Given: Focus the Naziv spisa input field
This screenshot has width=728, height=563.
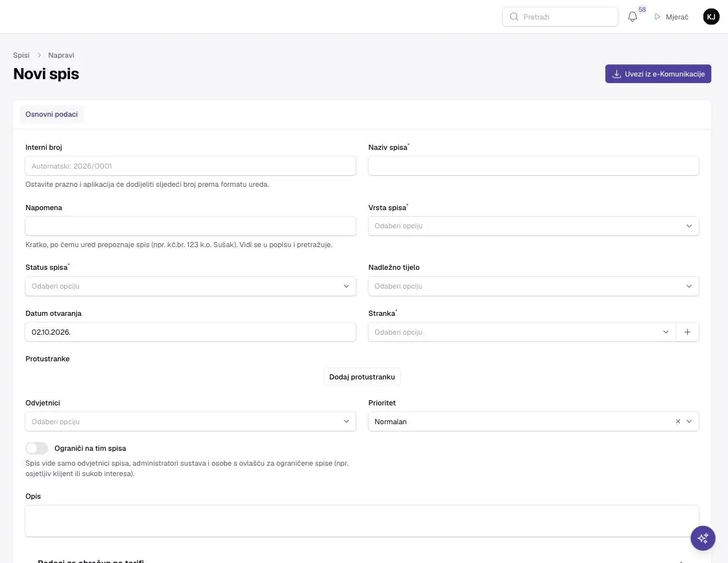Looking at the screenshot, I should click(x=533, y=165).
